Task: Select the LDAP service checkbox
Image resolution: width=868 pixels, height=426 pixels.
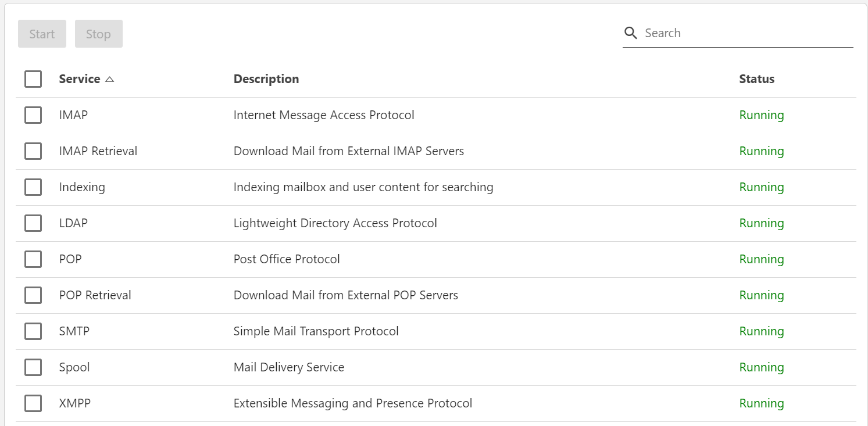Action: [x=33, y=223]
